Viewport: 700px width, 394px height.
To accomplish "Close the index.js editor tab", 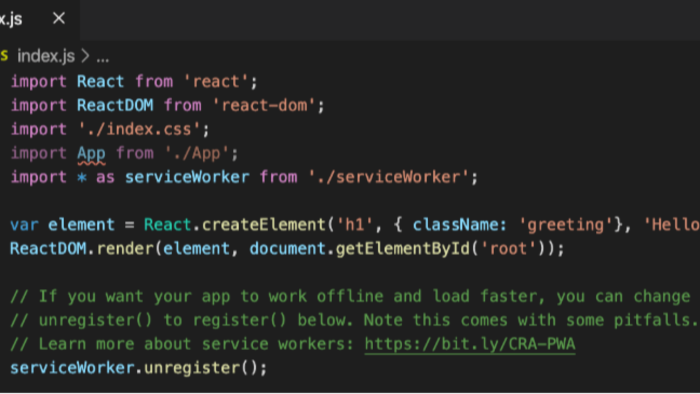I will pos(58,18).
